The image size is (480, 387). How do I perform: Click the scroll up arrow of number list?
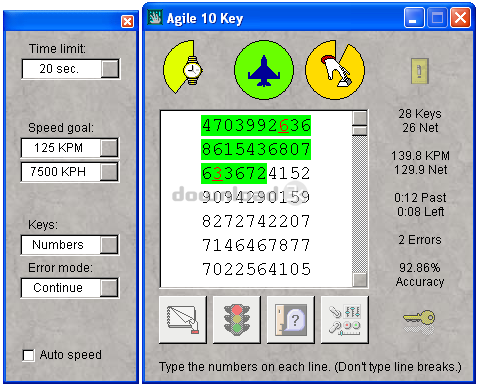(x=360, y=118)
